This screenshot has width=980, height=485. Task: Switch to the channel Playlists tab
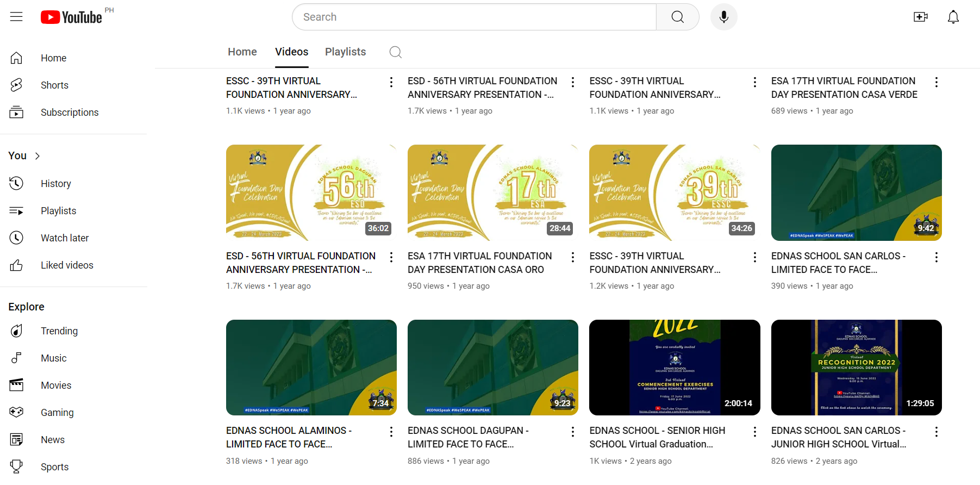[x=346, y=52]
